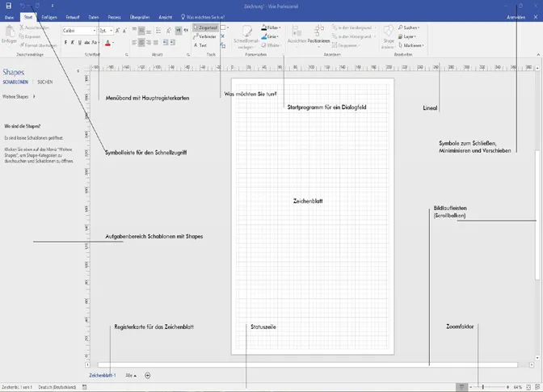
Task: Open the Ansicht ribbon tab
Action: pos(165,16)
